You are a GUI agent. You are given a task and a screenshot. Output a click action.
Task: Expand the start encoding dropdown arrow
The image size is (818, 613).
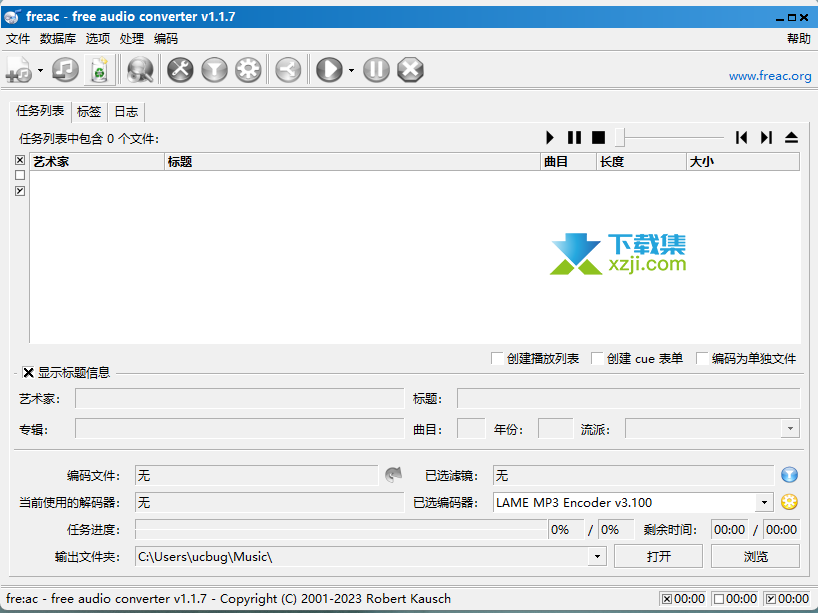pos(351,70)
